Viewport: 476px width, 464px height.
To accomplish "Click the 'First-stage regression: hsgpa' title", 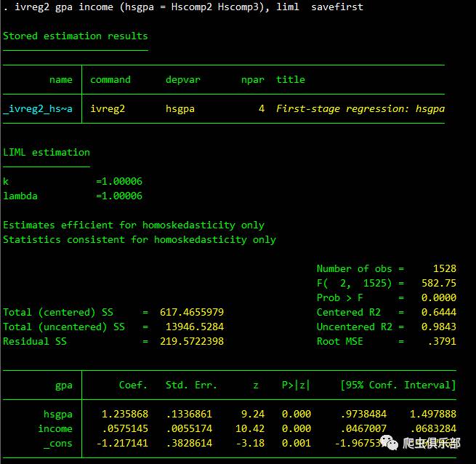I will pyautogui.click(x=360, y=109).
